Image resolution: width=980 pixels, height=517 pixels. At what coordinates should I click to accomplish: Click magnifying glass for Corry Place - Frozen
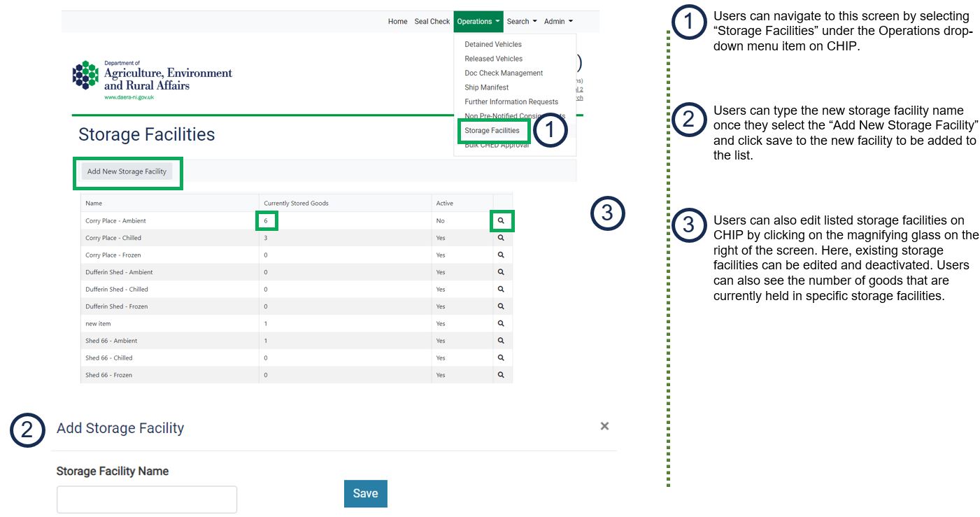[x=501, y=255]
